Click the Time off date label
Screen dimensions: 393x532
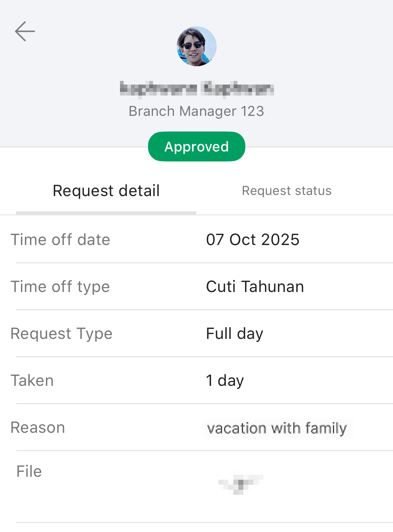click(x=60, y=240)
